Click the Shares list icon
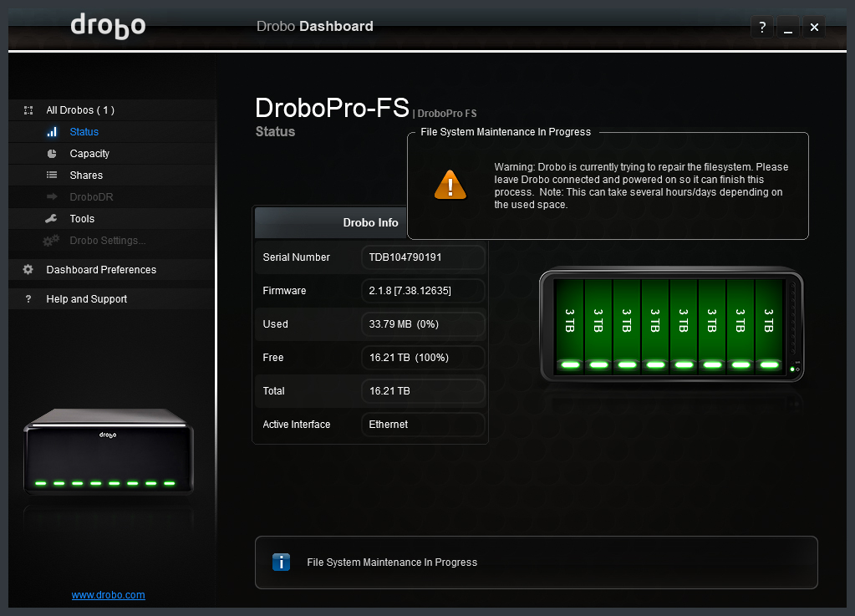This screenshot has width=855, height=616. tap(52, 175)
